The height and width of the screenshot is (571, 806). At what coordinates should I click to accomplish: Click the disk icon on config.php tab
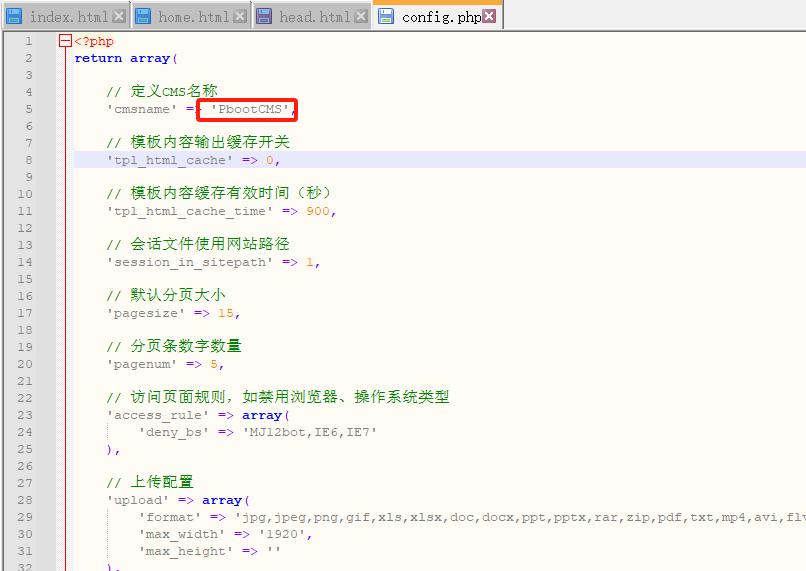[386, 16]
